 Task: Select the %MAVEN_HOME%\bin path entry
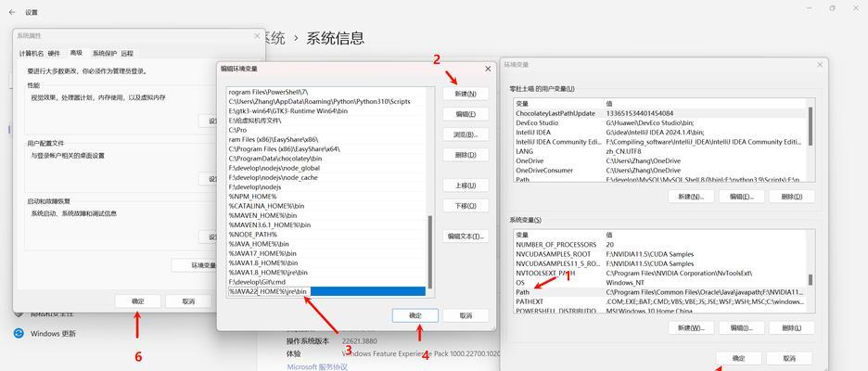[326, 215]
